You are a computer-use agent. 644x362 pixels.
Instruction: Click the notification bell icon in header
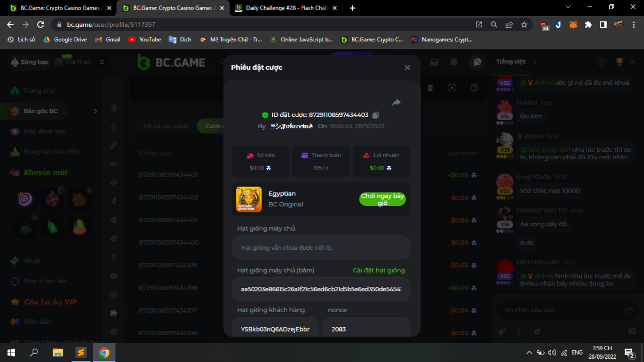(x=454, y=62)
